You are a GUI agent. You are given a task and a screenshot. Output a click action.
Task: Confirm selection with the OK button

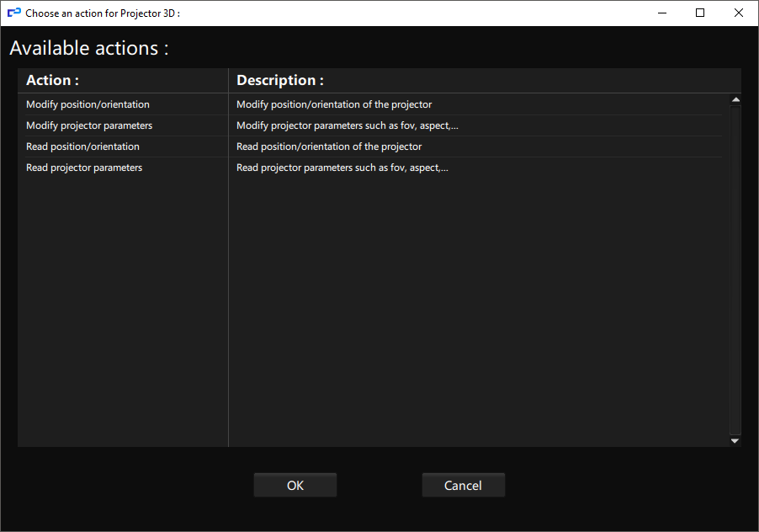(x=295, y=485)
